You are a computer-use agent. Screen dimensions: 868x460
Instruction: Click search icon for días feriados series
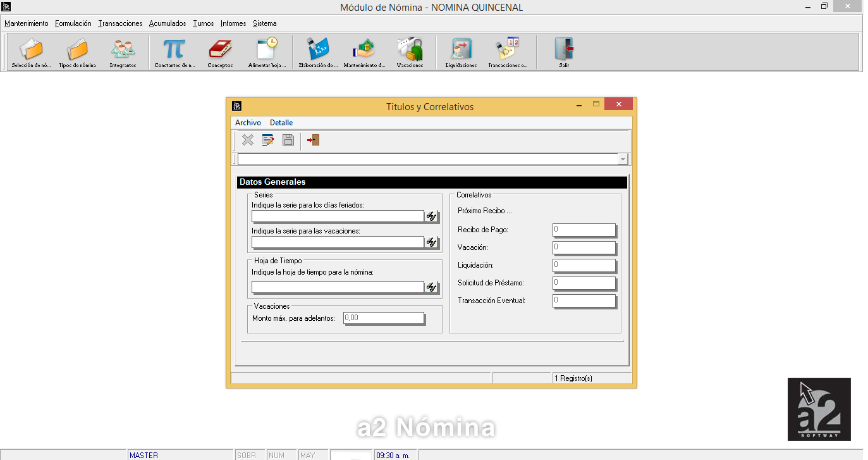click(x=431, y=216)
